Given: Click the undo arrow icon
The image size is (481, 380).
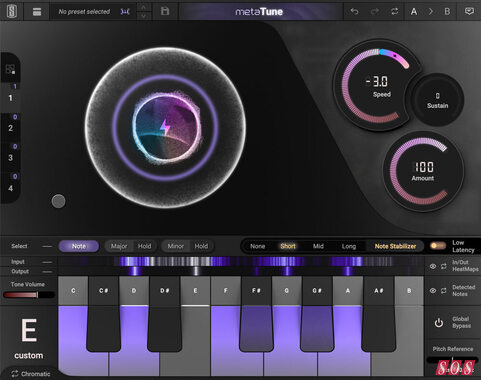Looking at the screenshot, I should tap(354, 12).
